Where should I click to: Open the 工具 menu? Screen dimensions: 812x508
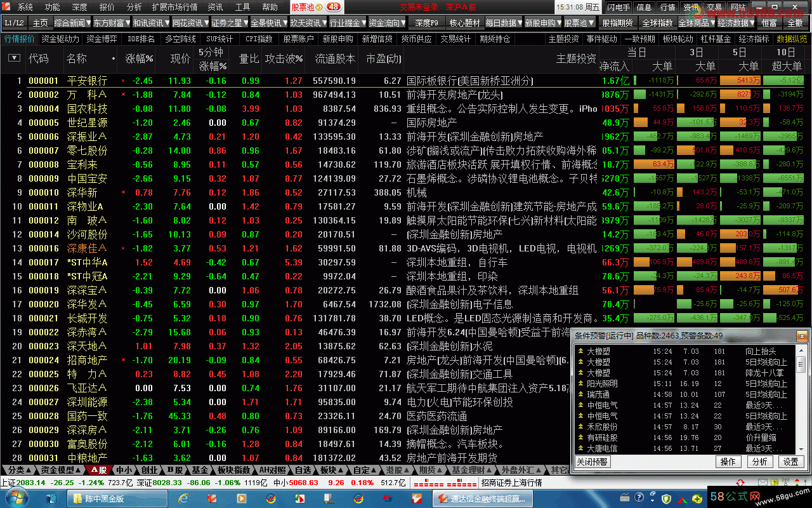click(x=242, y=7)
